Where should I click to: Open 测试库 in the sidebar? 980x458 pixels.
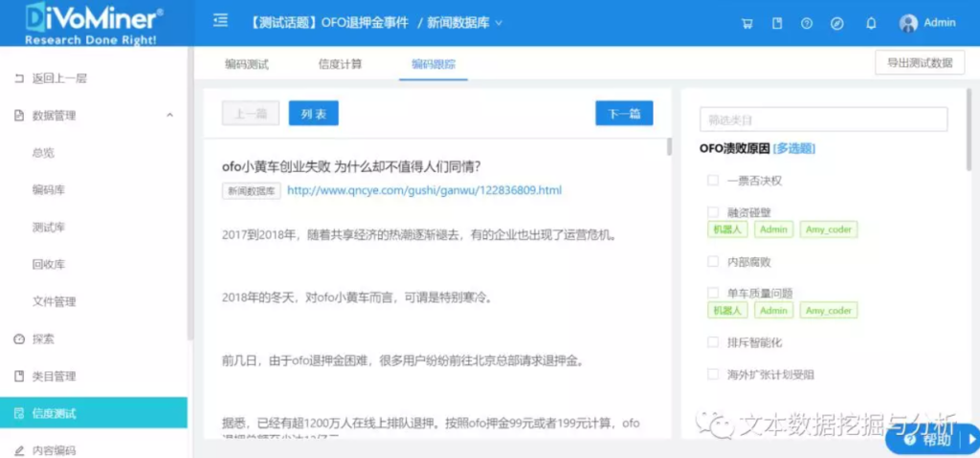tap(49, 228)
